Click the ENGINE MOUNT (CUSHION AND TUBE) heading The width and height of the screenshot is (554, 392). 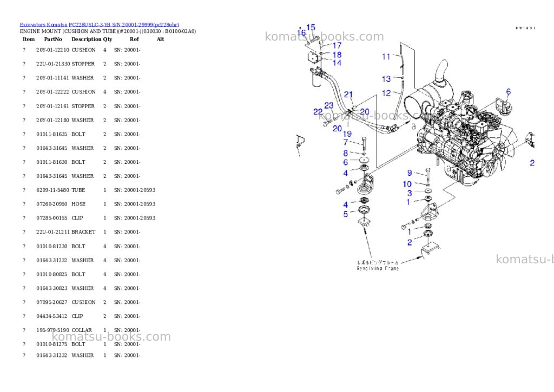pos(108,31)
